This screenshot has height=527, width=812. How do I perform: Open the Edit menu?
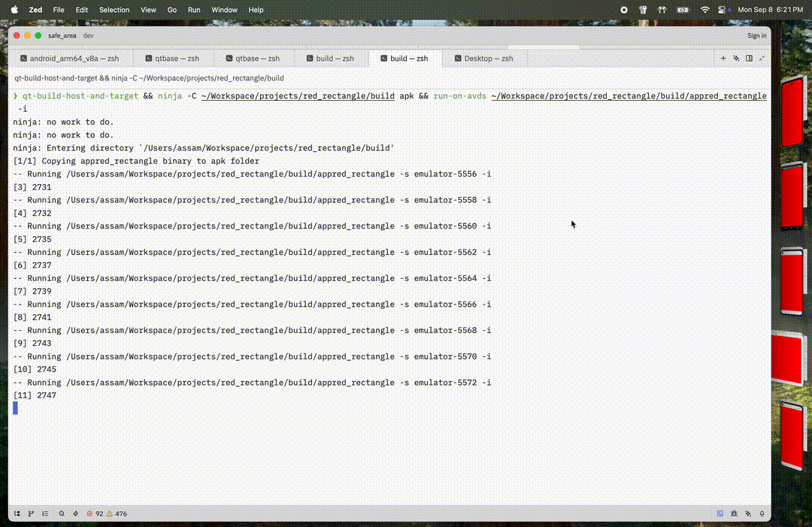(x=82, y=10)
